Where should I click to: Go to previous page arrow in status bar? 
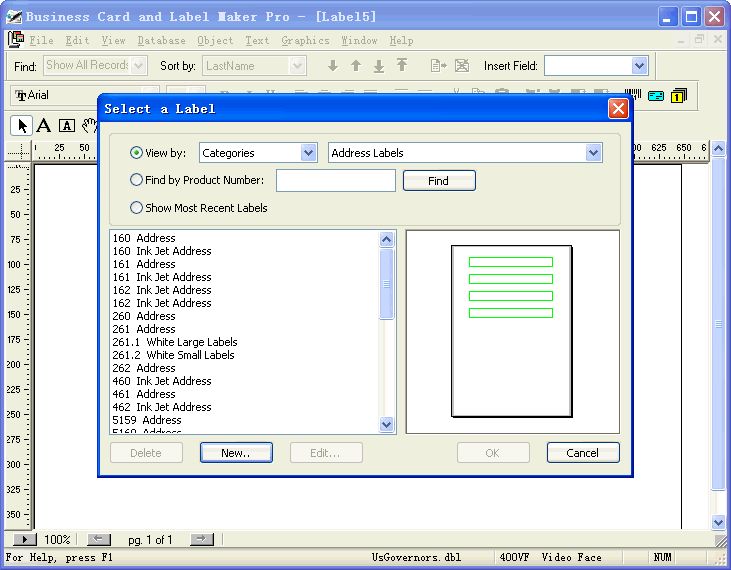click(99, 539)
